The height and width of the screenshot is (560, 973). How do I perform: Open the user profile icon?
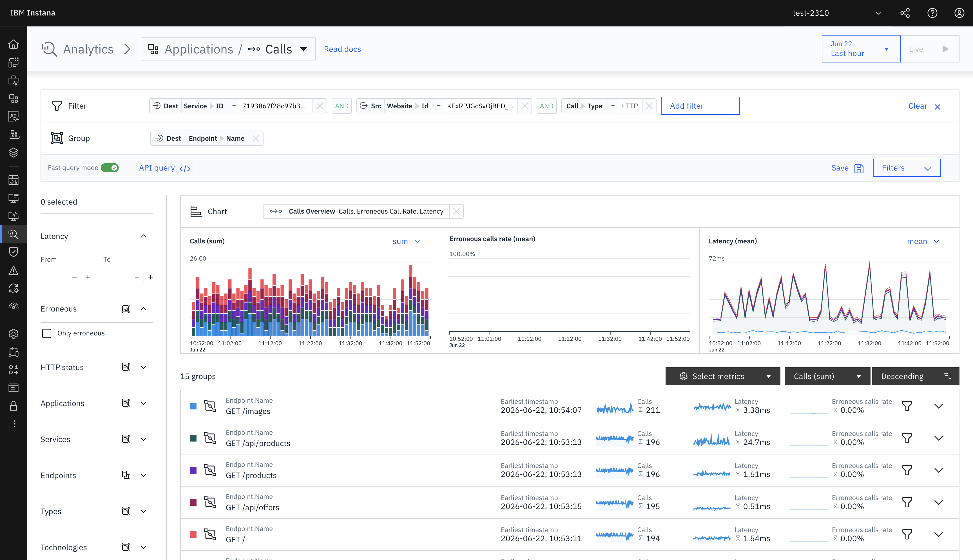959,13
